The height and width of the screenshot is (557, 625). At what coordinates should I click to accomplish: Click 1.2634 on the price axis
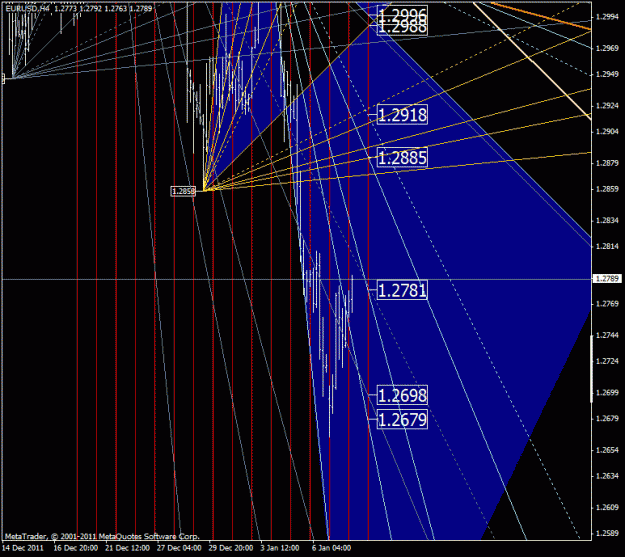click(607, 476)
